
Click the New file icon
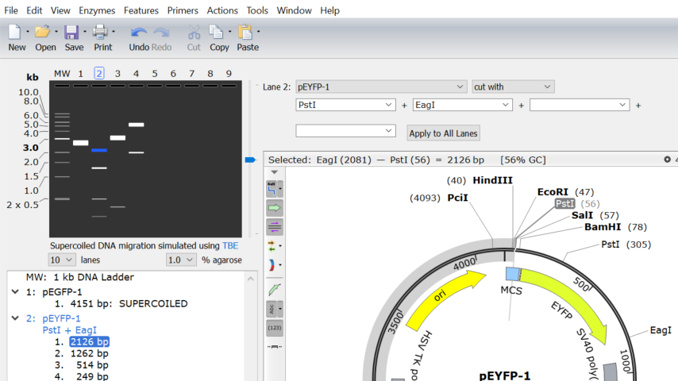click(x=14, y=32)
